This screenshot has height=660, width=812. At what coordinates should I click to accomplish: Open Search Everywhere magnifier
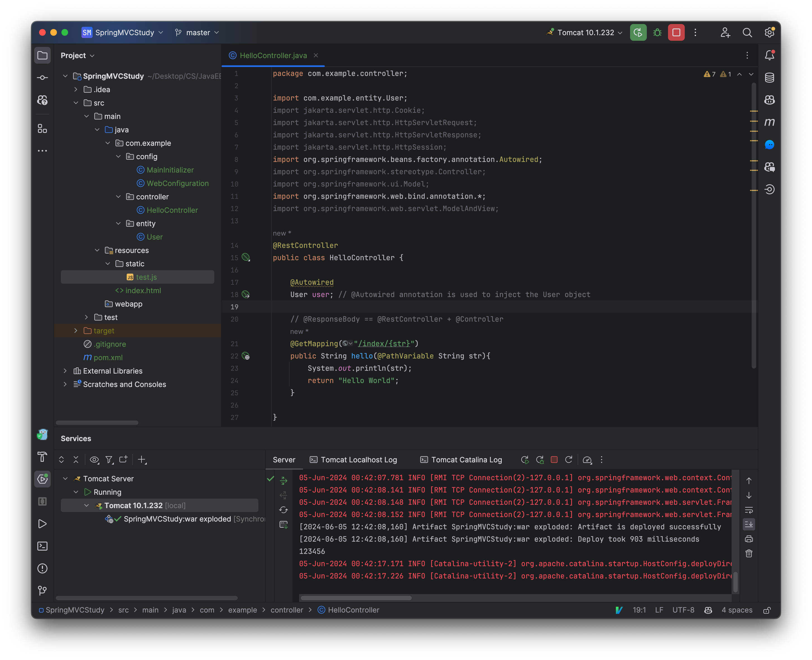[747, 33]
